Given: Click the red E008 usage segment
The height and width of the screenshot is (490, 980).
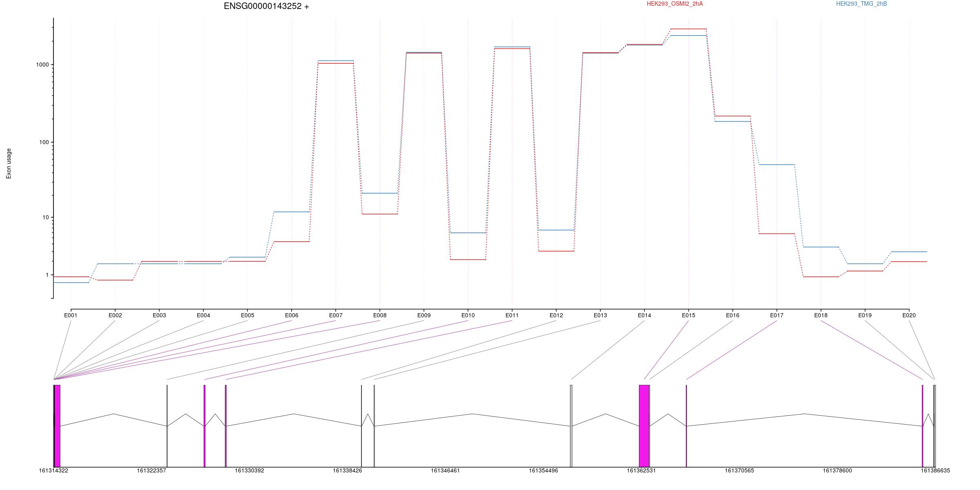Looking at the screenshot, I should [x=380, y=214].
